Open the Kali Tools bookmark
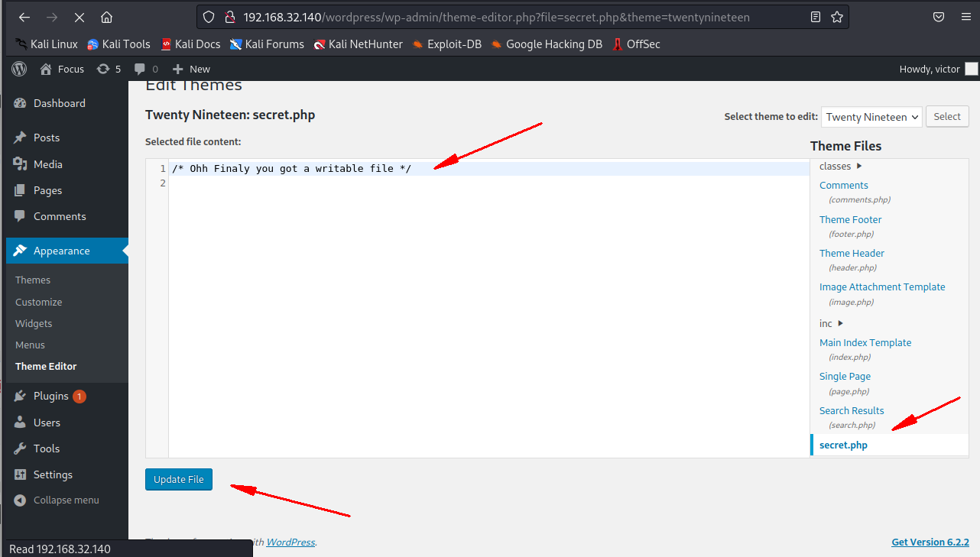 pyautogui.click(x=119, y=44)
